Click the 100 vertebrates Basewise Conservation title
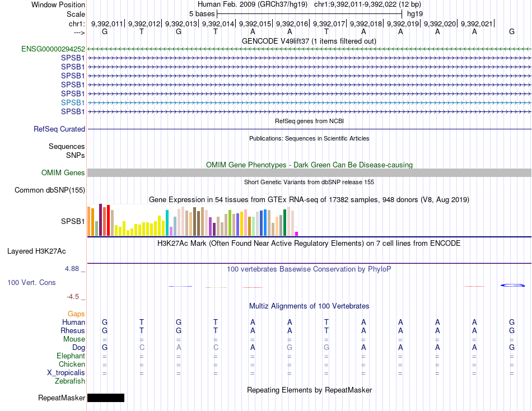This screenshot has width=532, height=411. click(309, 269)
